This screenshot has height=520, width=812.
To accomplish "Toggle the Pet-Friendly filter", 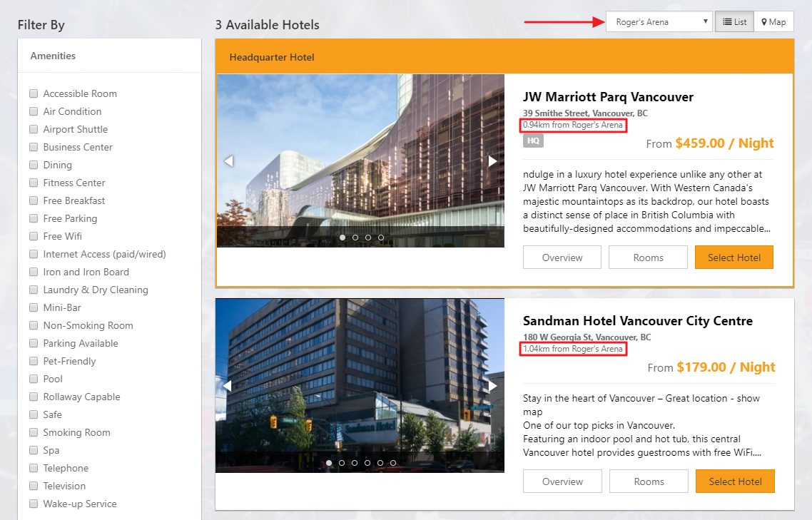I will 34,361.
